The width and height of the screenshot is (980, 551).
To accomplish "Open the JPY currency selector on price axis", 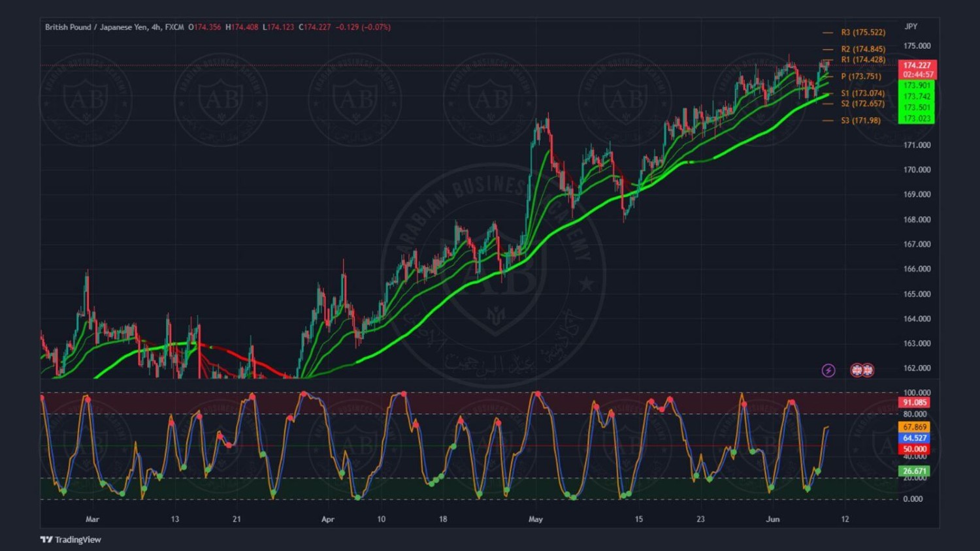I will (911, 27).
